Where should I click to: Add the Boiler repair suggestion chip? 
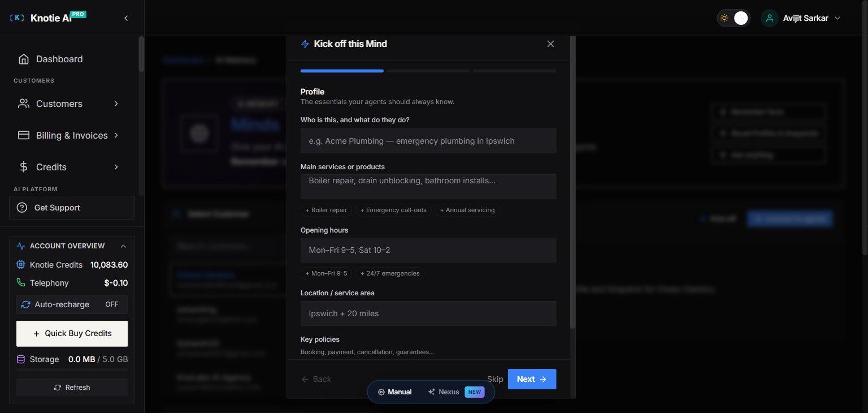[327, 210]
